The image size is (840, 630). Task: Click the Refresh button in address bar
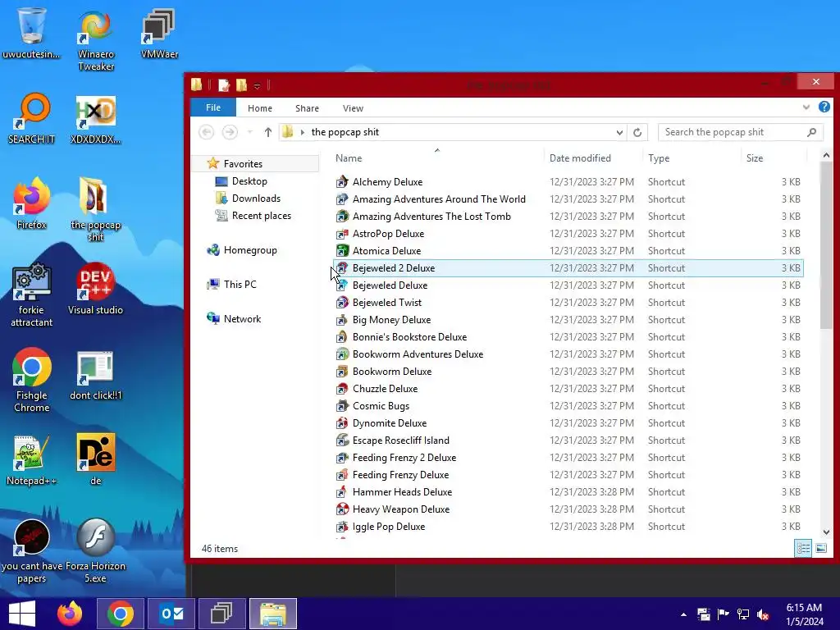[x=637, y=132]
